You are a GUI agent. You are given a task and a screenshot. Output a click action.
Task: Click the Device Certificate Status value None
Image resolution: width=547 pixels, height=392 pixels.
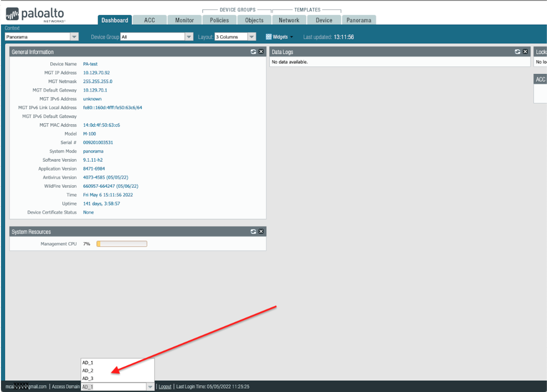(88, 212)
